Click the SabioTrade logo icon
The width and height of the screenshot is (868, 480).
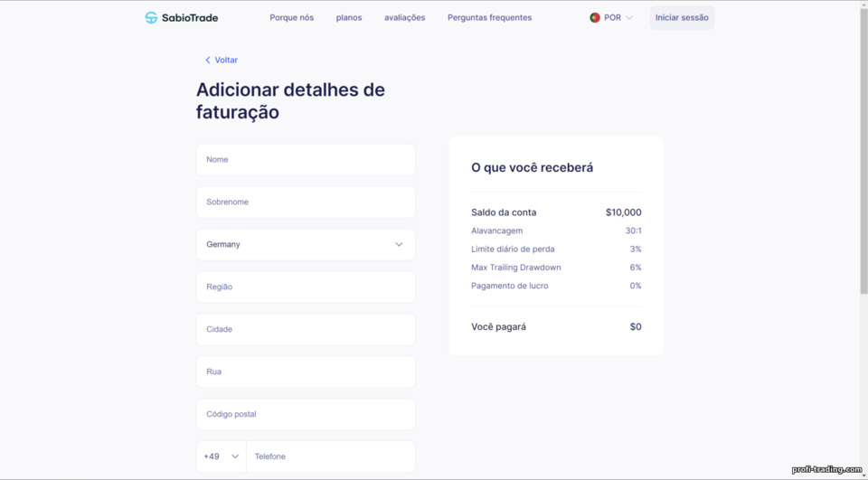point(151,18)
